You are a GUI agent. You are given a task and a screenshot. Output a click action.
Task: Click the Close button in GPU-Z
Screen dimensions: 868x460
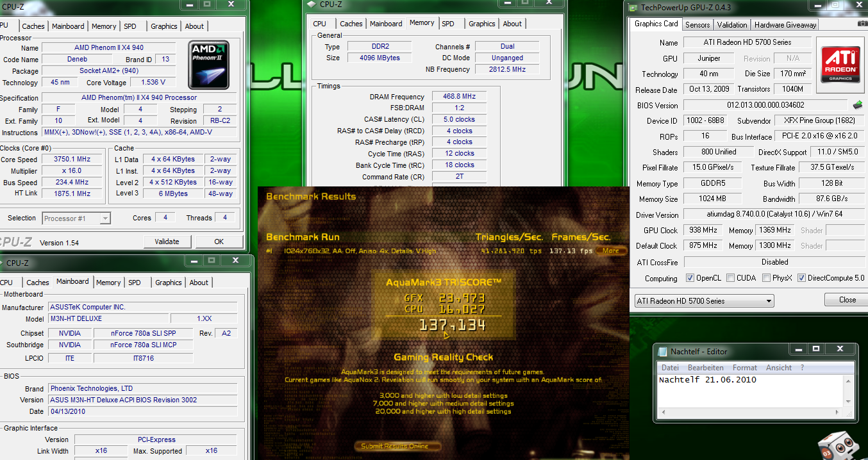click(847, 300)
